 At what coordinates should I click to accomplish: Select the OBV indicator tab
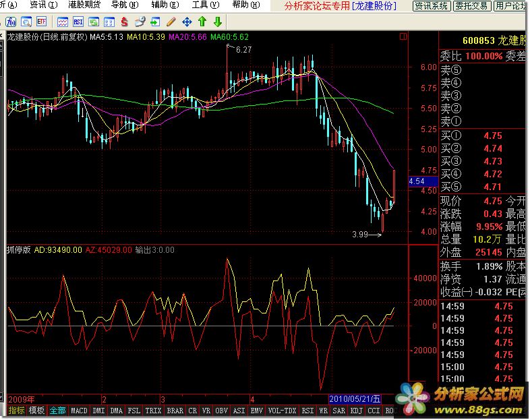221,411
